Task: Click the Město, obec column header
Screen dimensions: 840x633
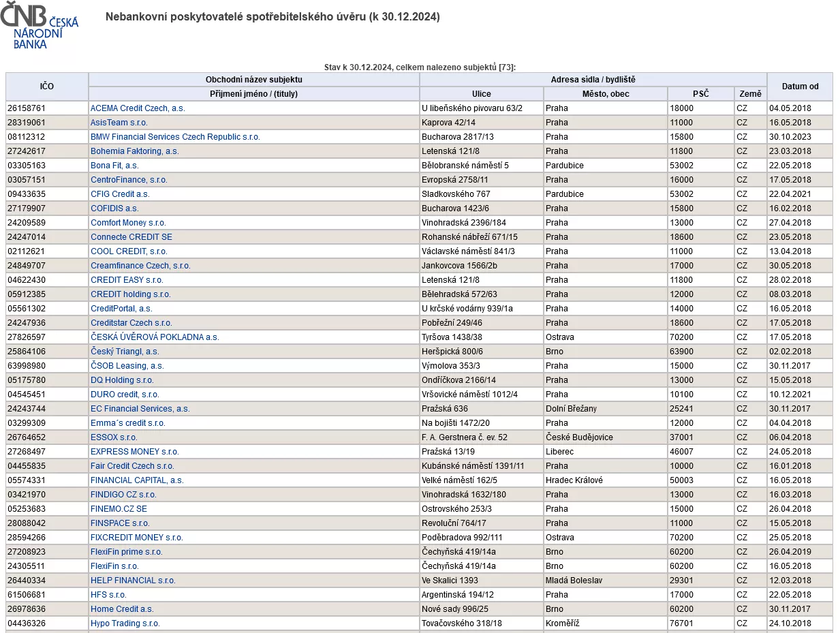Action: (606, 94)
